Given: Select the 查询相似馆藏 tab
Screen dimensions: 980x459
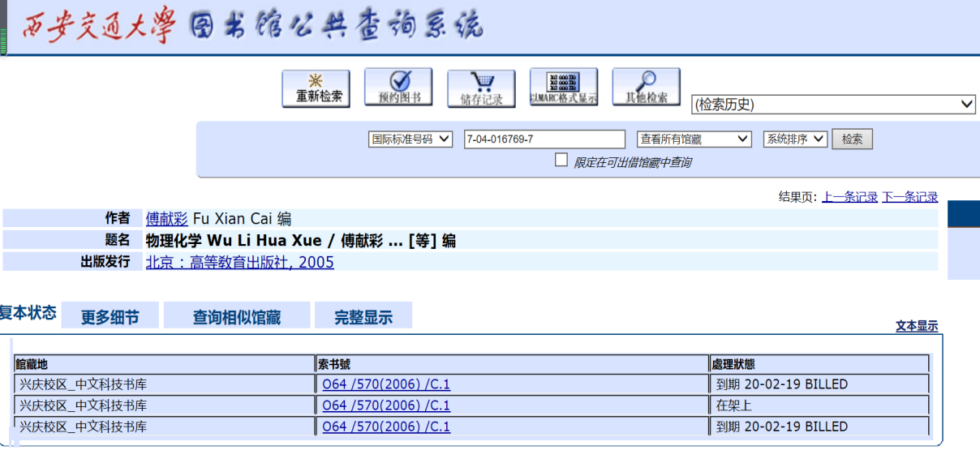Looking at the screenshot, I should (x=237, y=317).
